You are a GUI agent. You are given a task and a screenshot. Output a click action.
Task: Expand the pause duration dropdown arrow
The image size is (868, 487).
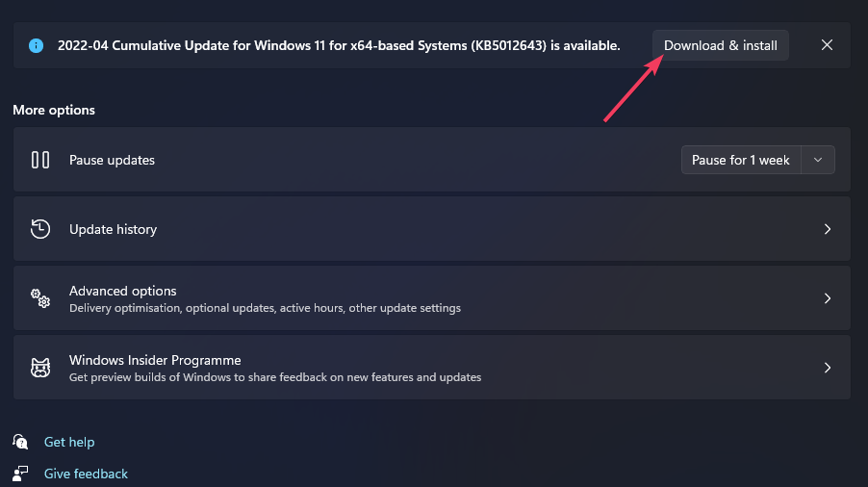tap(818, 160)
